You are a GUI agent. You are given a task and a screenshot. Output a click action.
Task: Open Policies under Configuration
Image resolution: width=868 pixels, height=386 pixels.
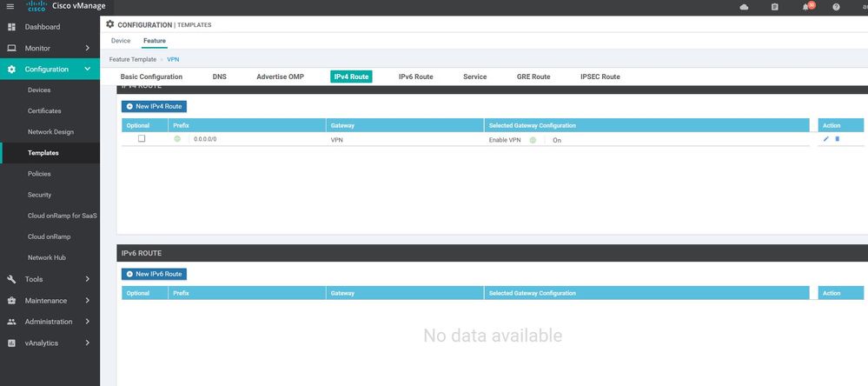click(39, 174)
